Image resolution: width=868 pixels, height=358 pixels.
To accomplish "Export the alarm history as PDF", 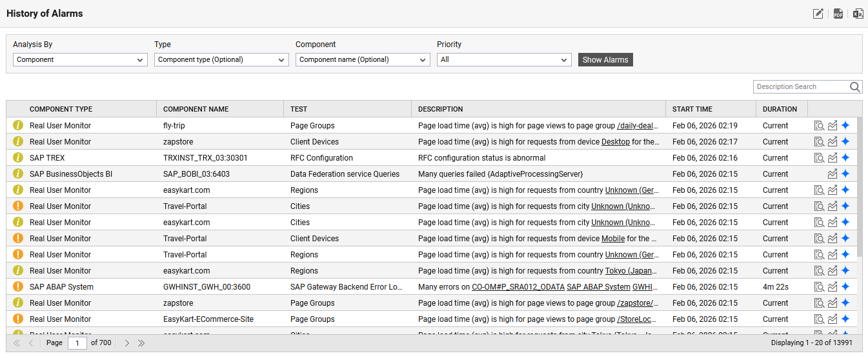I will click(x=838, y=14).
